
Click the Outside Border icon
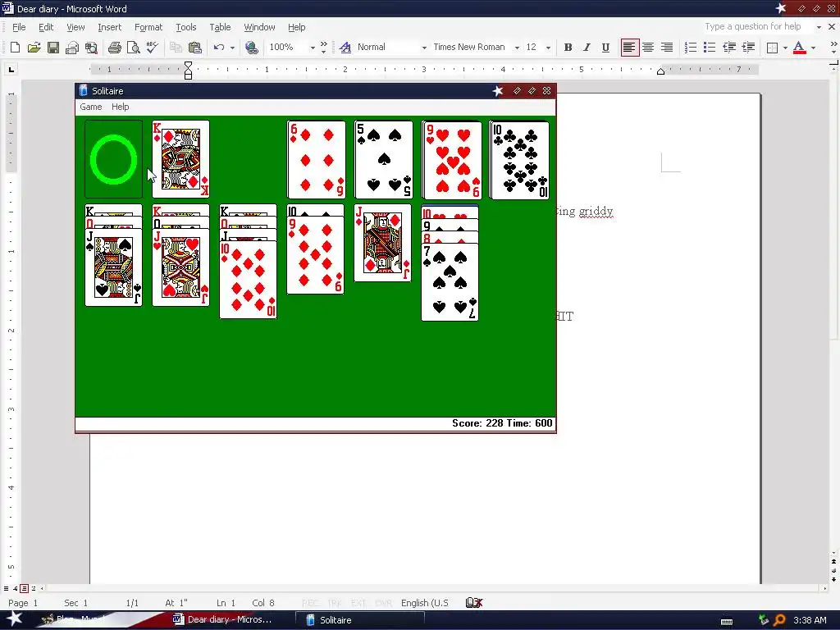tap(772, 48)
